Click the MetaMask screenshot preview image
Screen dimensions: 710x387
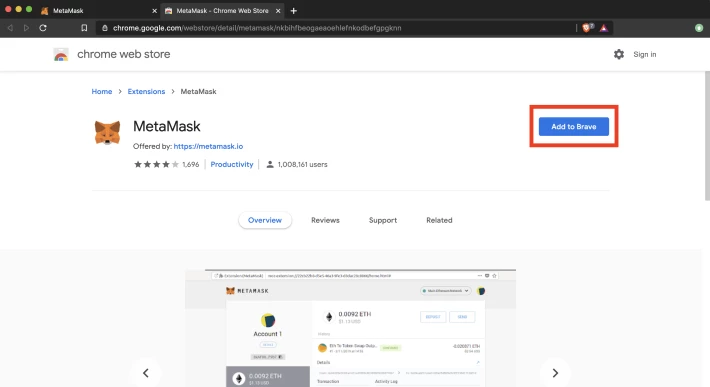(x=350, y=328)
